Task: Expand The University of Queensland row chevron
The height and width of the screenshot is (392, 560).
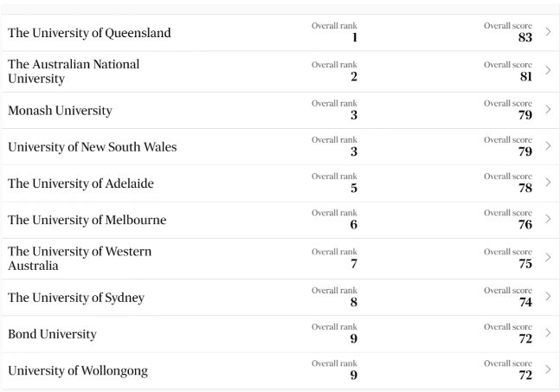Action: tap(548, 32)
